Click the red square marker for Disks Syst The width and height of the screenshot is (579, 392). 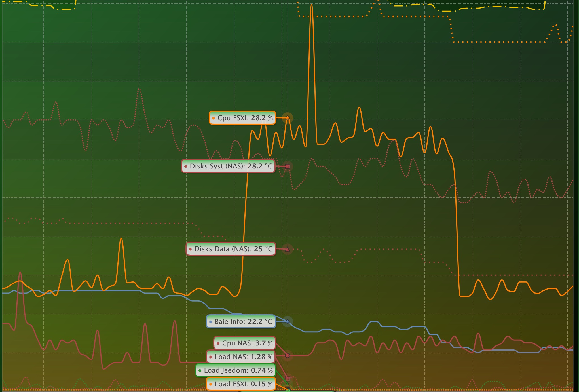[288, 167]
